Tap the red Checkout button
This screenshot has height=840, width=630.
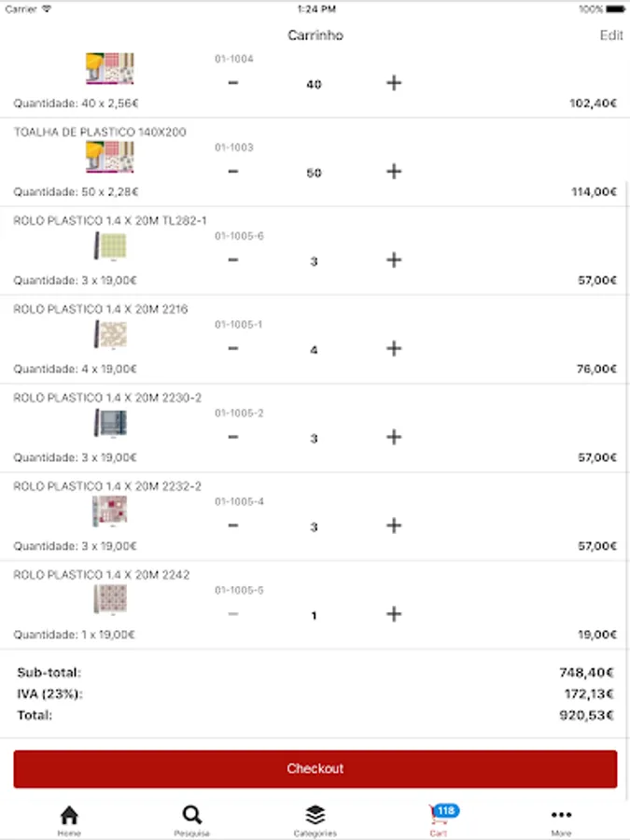(x=315, y=769)
